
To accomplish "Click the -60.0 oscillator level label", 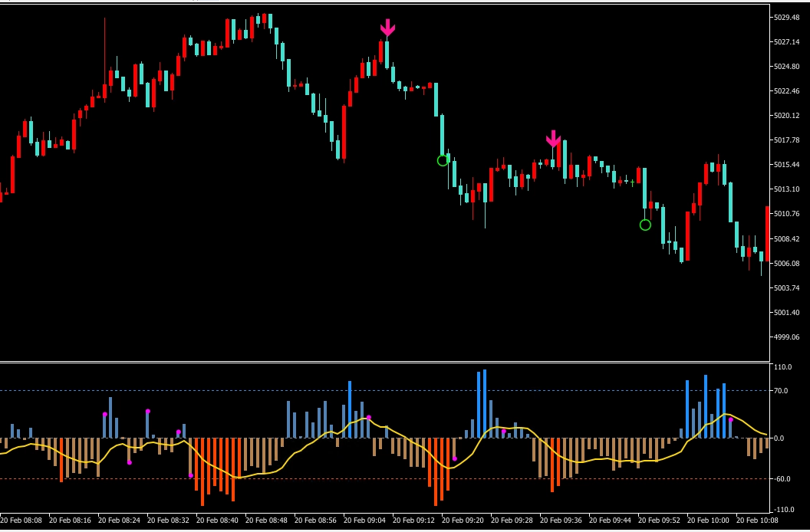I will [784, 479].
